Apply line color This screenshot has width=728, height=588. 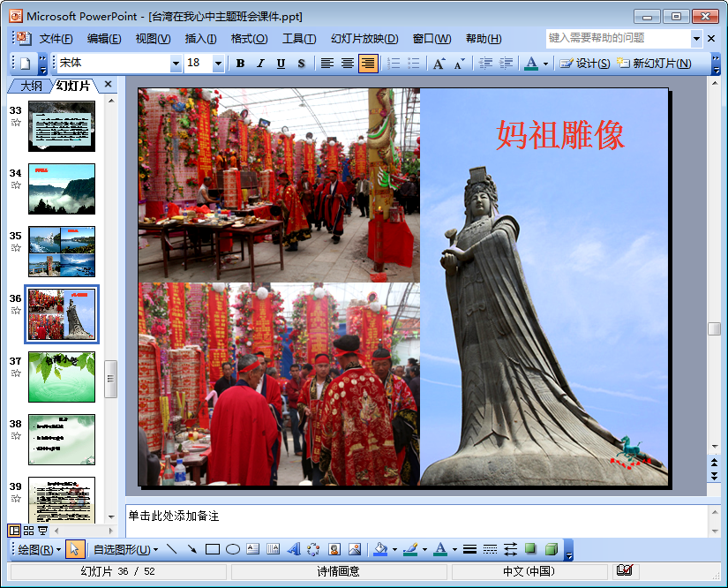(x=410, y=549)
